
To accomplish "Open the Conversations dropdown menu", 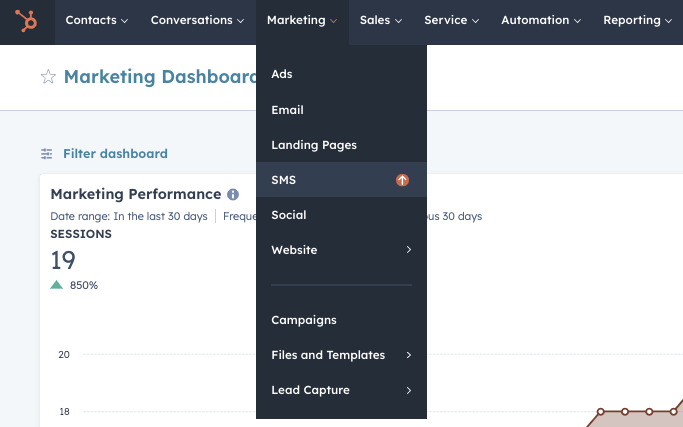I will (x=197, y=20).
